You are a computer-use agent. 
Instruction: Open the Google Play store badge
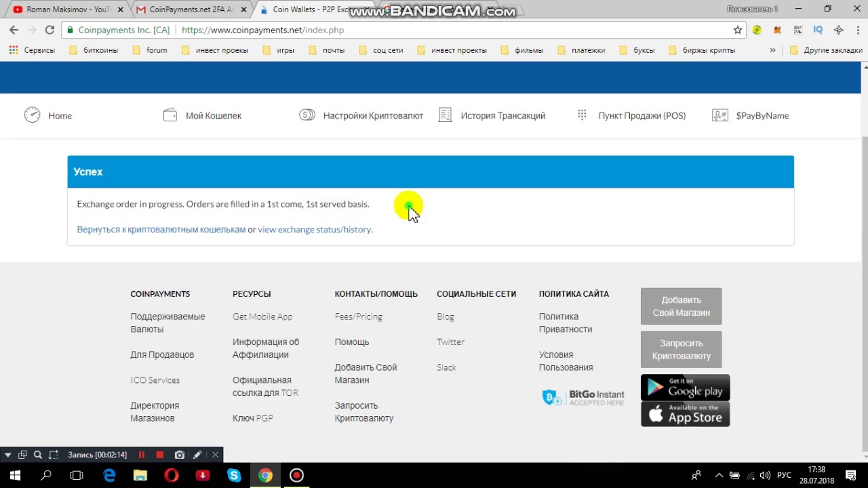pos(685,387)
